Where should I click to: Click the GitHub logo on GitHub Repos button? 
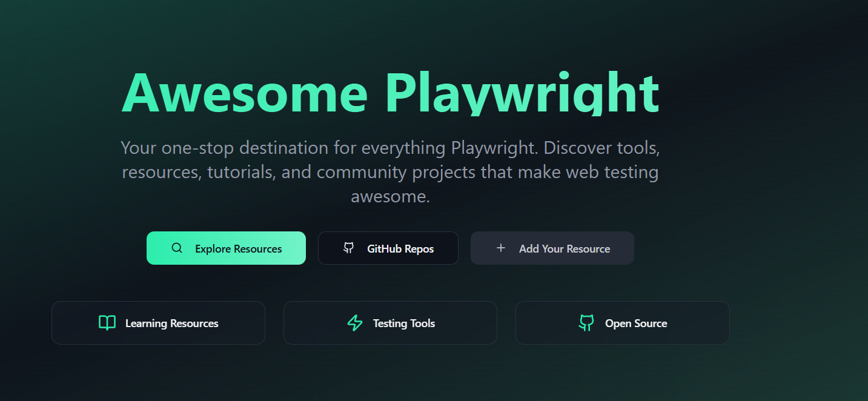coord(347,248)
